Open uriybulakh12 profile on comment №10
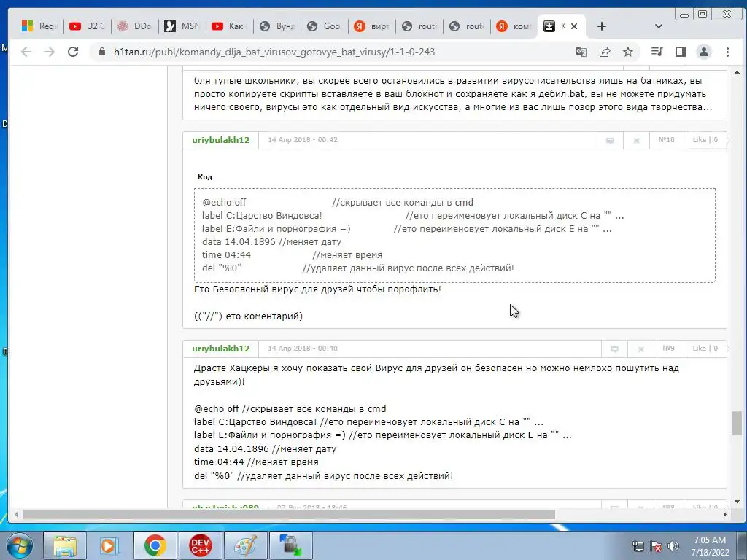The width and height of the screenshot is (747, 560). pos(220,140)
